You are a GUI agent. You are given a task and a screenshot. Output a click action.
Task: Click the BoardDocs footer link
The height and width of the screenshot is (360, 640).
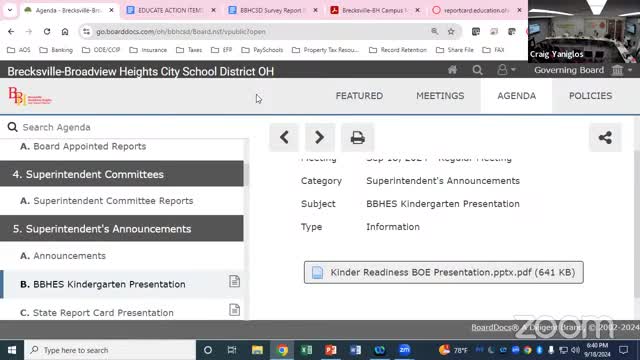[x=495, y=327]
